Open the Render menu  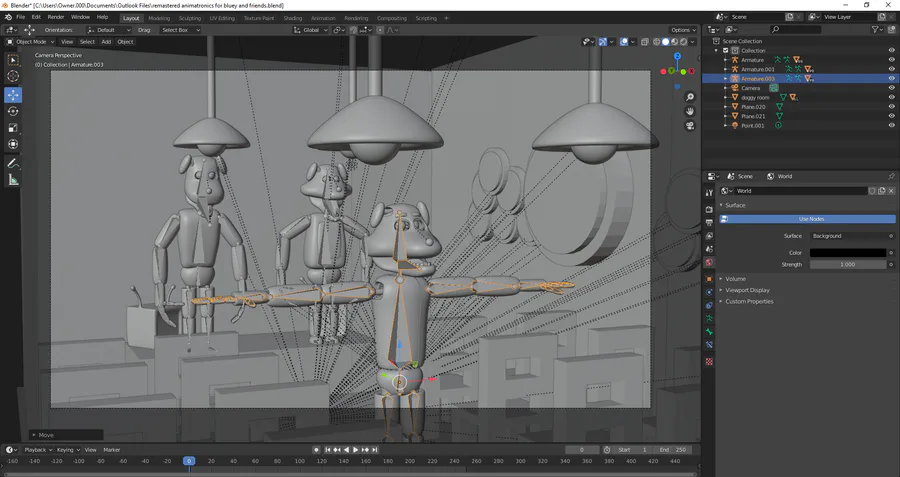coord(56,17)
